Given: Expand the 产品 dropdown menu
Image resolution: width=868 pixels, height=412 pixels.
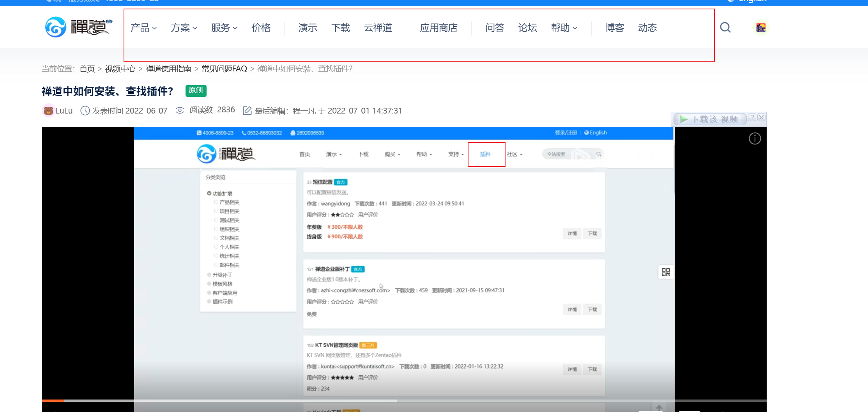Looking at the screenshot, I should click(x=143, y=28).
